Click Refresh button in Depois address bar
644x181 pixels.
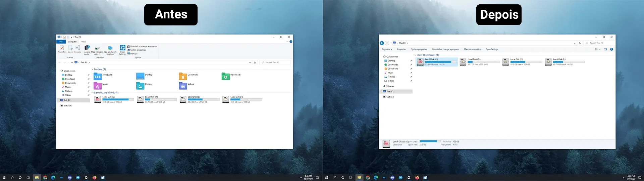(x=580, y=43)
